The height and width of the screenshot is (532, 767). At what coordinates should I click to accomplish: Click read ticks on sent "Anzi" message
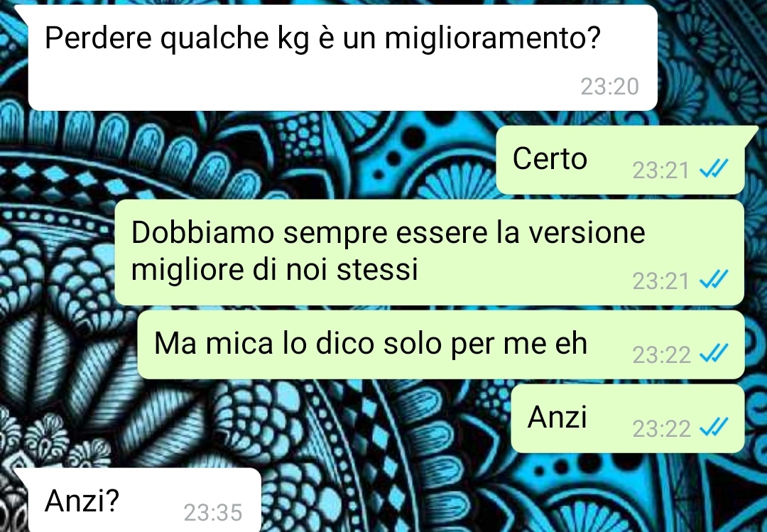click(x=714, y=428)
